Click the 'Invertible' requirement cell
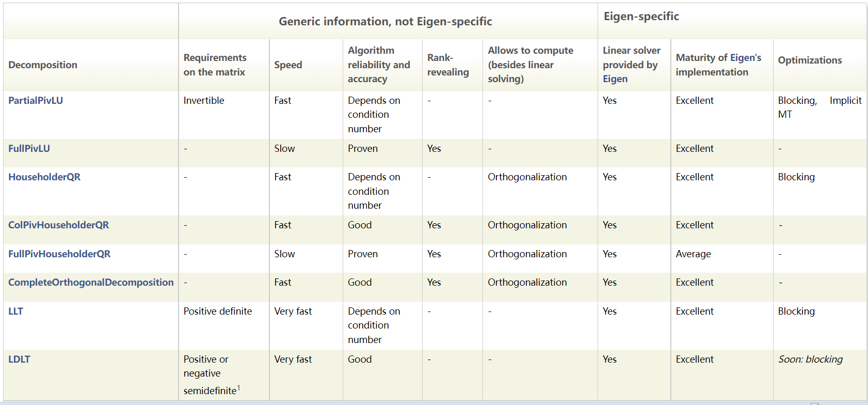 204,100
